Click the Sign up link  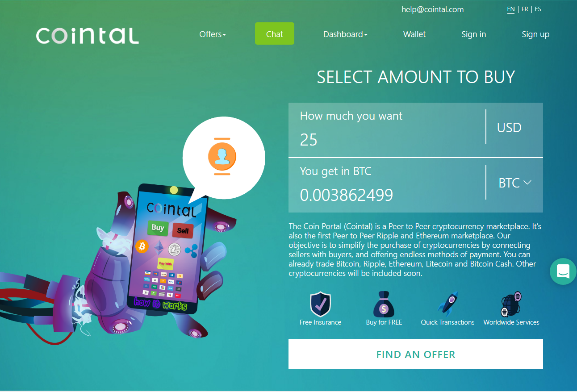pyautogui.click(x=535, y=34)
